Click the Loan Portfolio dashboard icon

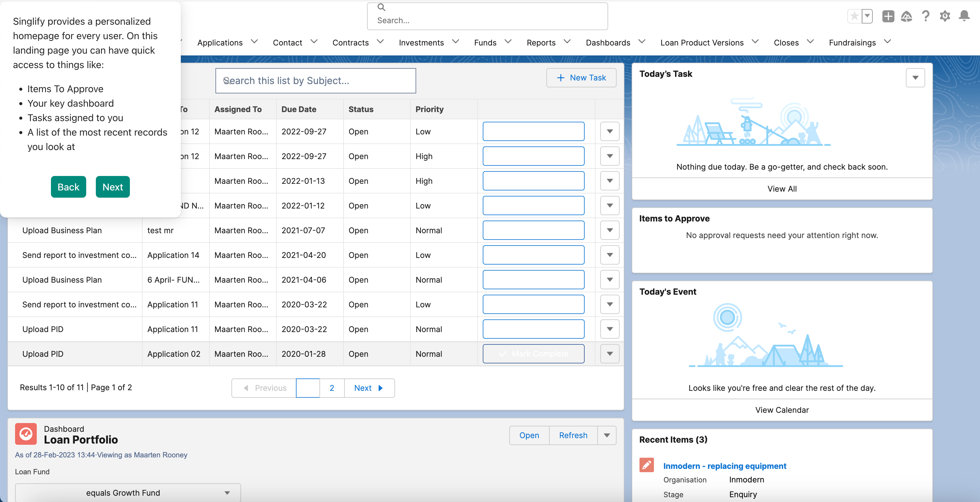pyautogui.click(x=26, y=434)
